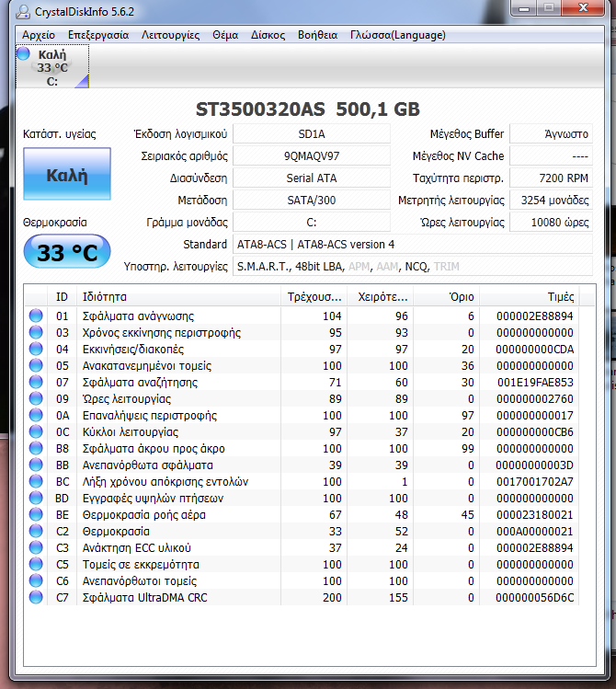Minimize the CrystalDiskInfo window
This screenshot has height=689, width=616.
[x=524, y=8]
